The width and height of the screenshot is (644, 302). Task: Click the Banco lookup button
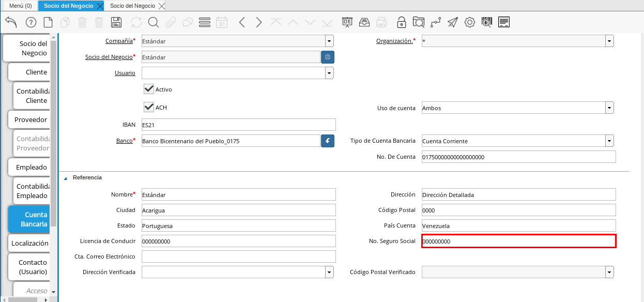[x=327, y=141]
